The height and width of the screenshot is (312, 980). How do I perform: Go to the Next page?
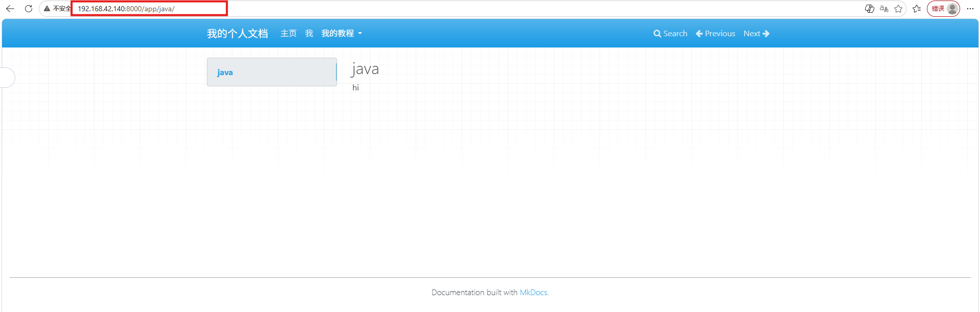click(x=756, y=34)
